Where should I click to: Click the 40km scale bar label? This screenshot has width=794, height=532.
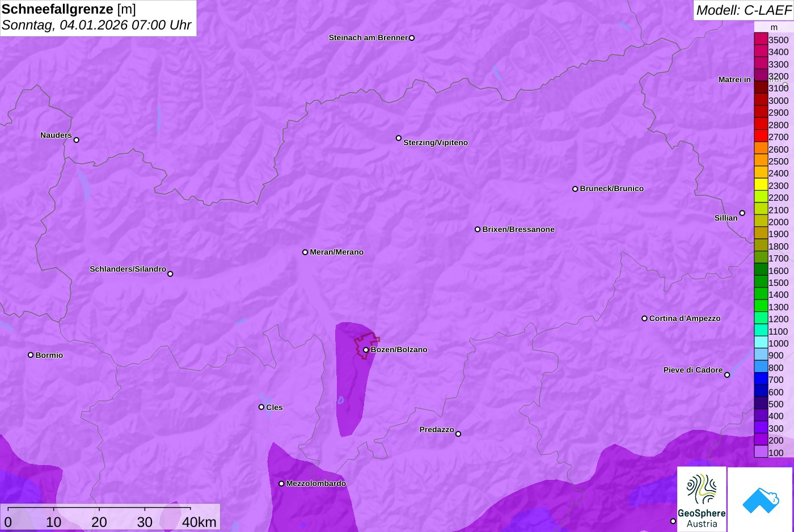coord(199,522)
